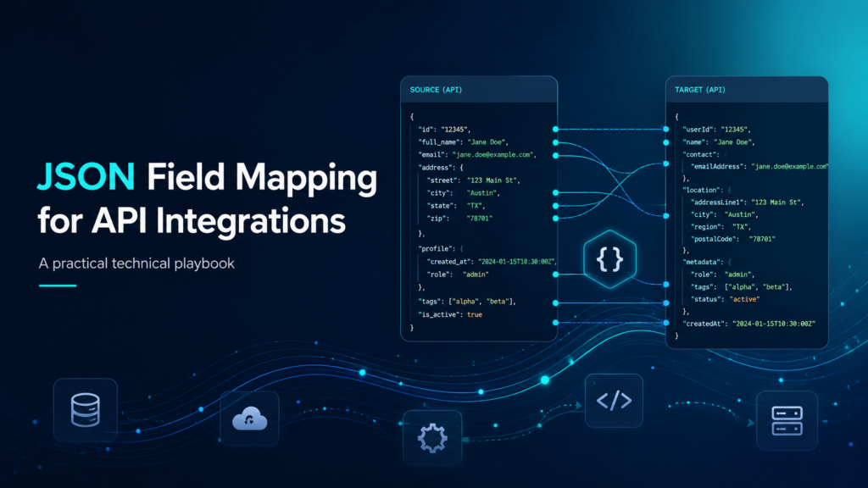This screenshot has width=868, height=488.
Task: Select the "name": "Jane Doe" target line
Action: [719, 142]
